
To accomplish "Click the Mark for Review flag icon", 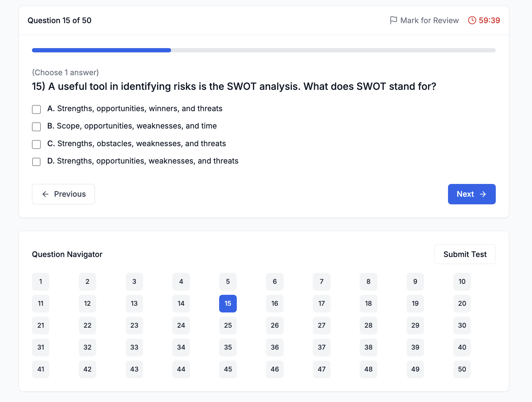I will point(393,20).
